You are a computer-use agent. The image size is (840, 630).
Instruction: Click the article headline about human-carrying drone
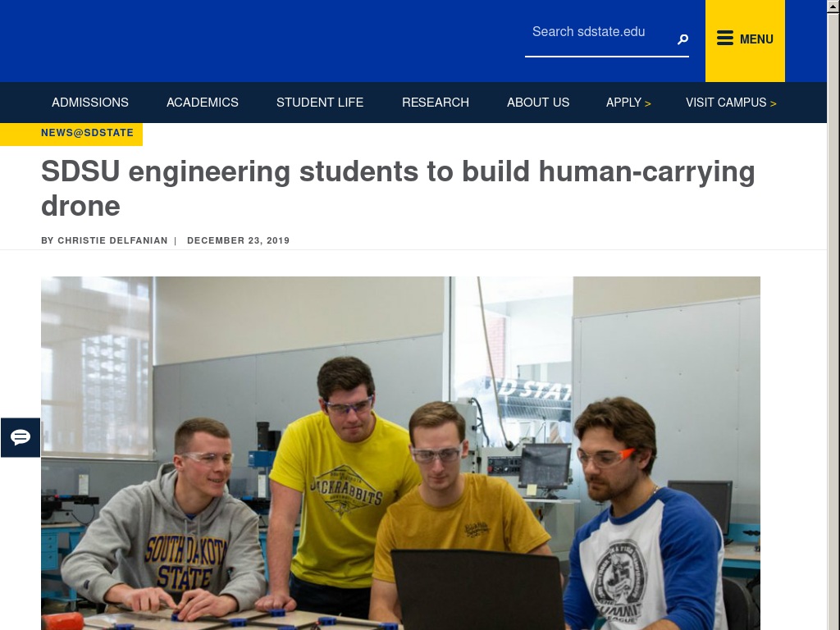point(398,189)
